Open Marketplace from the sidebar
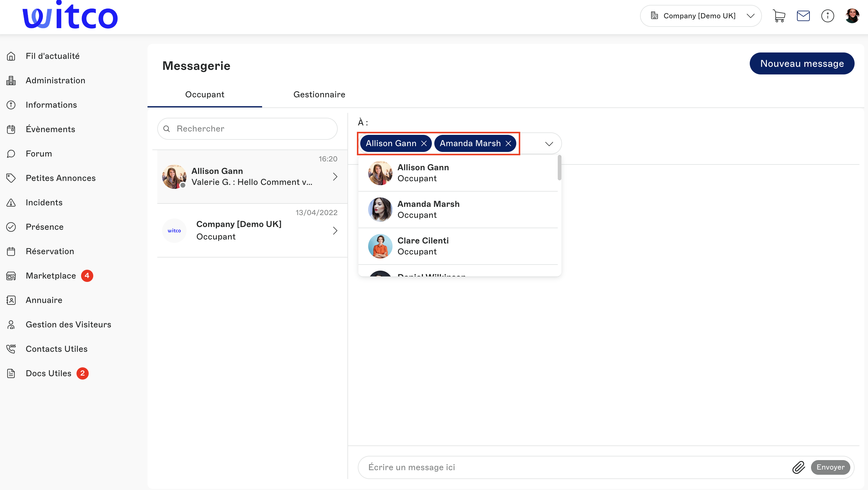Viewport: 868px width, 490px height. 51,276
